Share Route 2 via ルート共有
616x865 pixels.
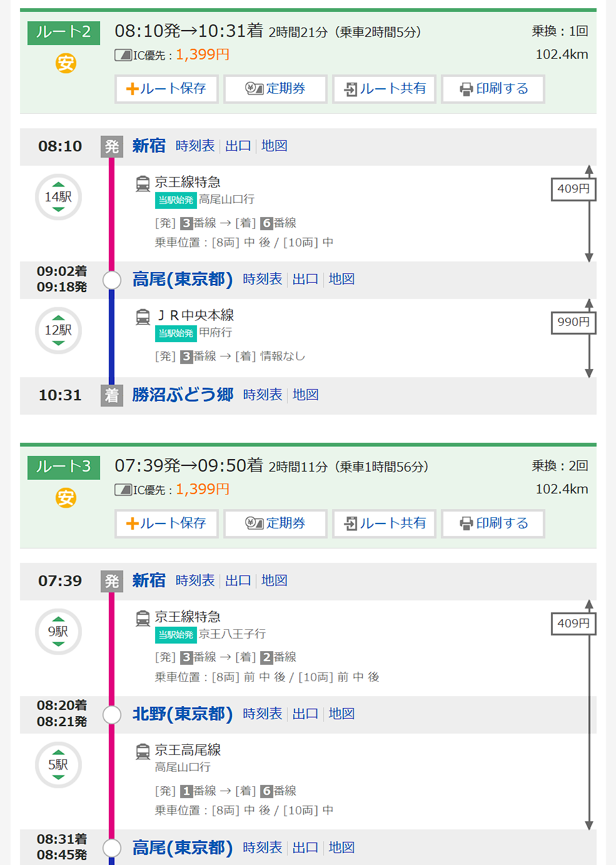click(x=384, y=89)
